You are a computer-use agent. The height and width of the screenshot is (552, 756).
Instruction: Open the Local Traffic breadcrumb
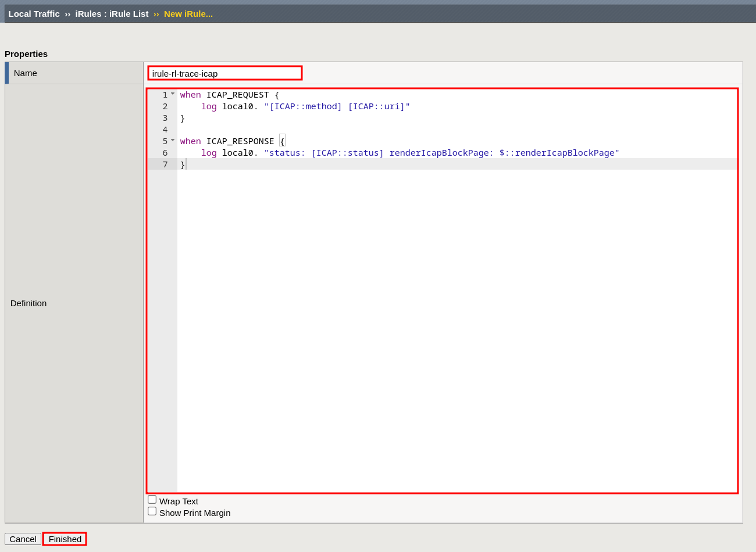[34, 14]
